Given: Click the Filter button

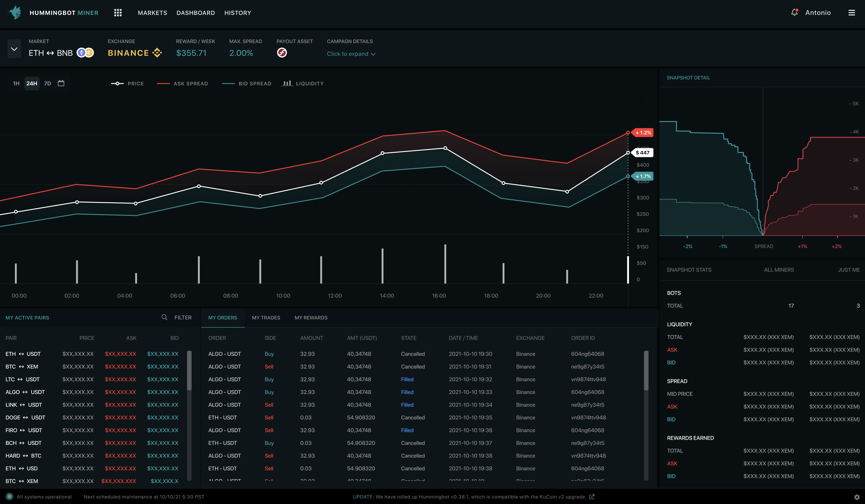Looking at the screenshot, I should pyautogui.click(x=183, y=318).
